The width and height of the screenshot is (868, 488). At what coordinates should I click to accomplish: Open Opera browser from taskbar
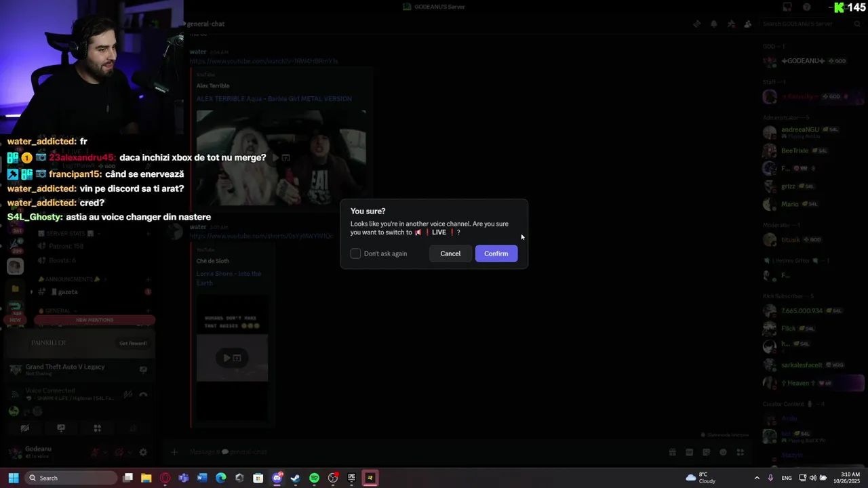point(165,478)
